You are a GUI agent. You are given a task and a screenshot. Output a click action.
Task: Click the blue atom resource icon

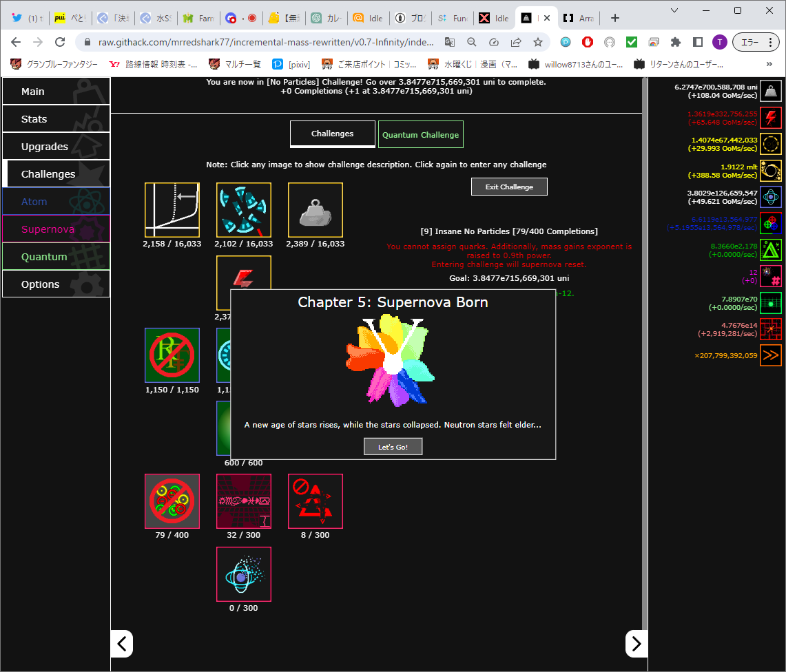point(770,197)
